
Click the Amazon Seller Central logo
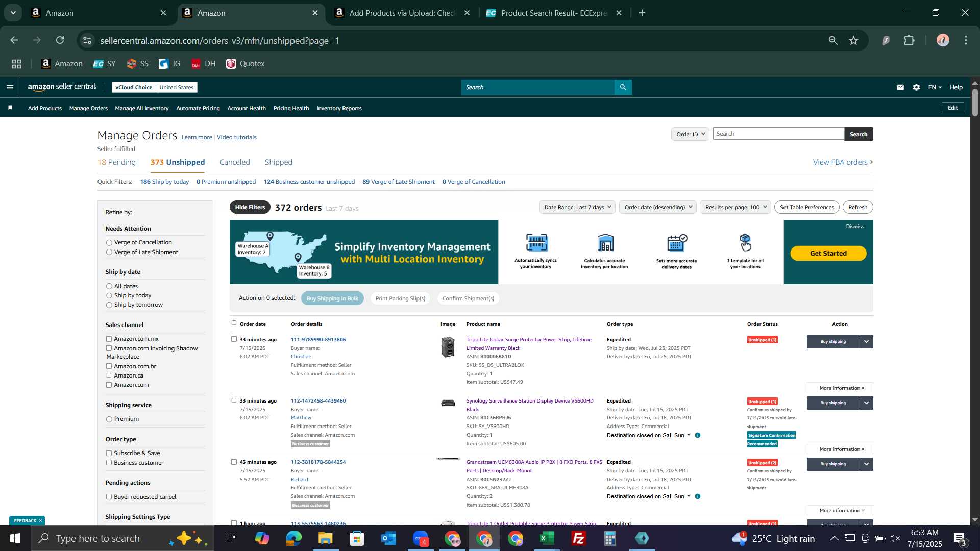tap(62, 87)
